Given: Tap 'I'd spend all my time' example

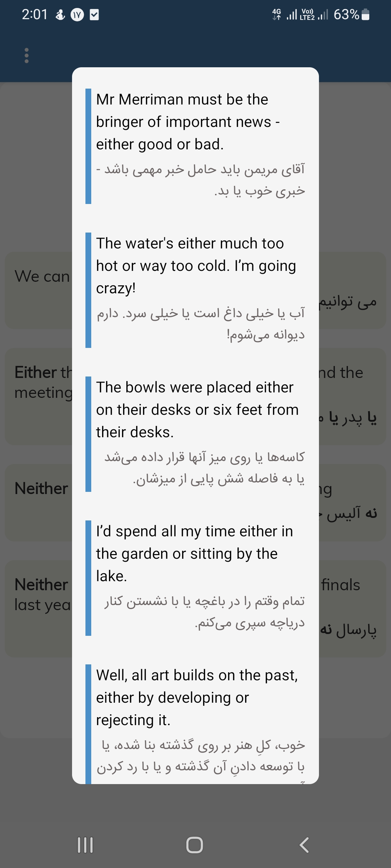Looking at the screenshot, I should tap(195, 554).
